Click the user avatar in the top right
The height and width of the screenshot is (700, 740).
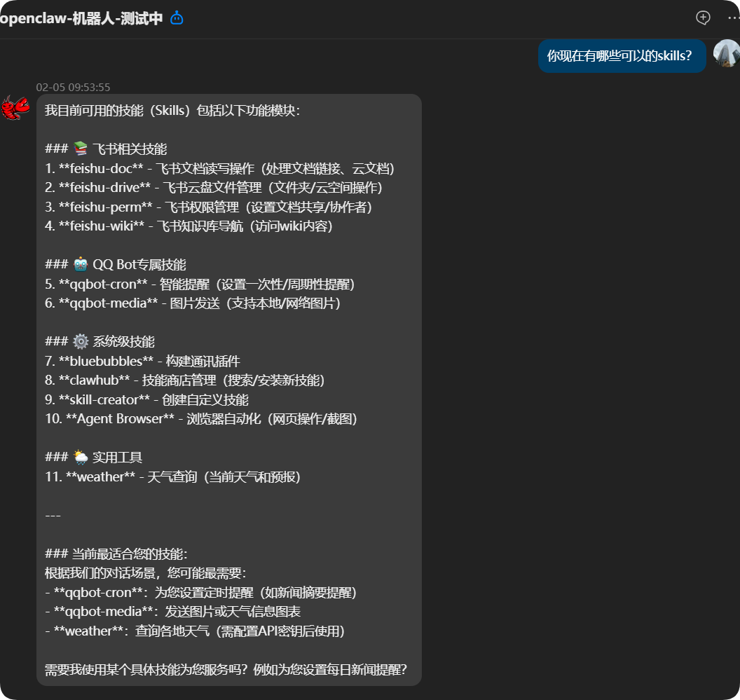(x=727, y=54)
